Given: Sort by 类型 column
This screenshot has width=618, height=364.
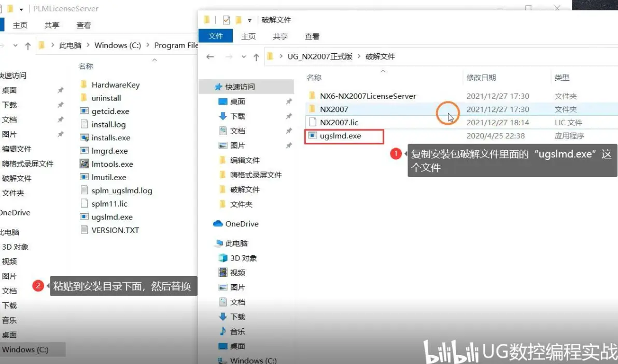Looking at the screenshot, I should click(561, 78).
